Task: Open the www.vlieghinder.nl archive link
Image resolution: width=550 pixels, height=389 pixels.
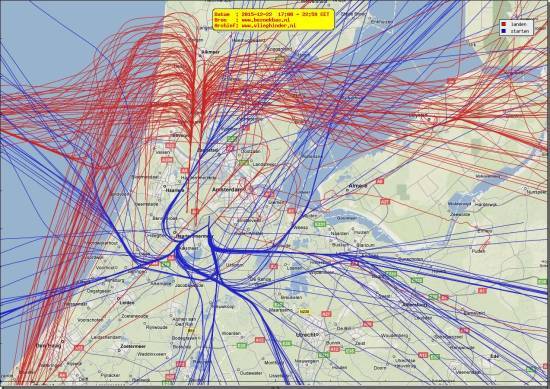Action: click(x=269, y=26)
